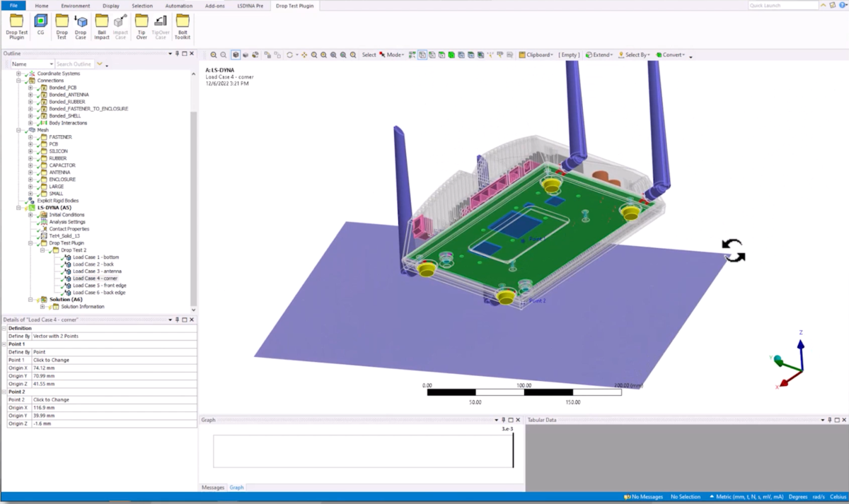Collapse the Point 1 section in Details
Viewport: 849px width, 504px height.
(x=4, y=344)
